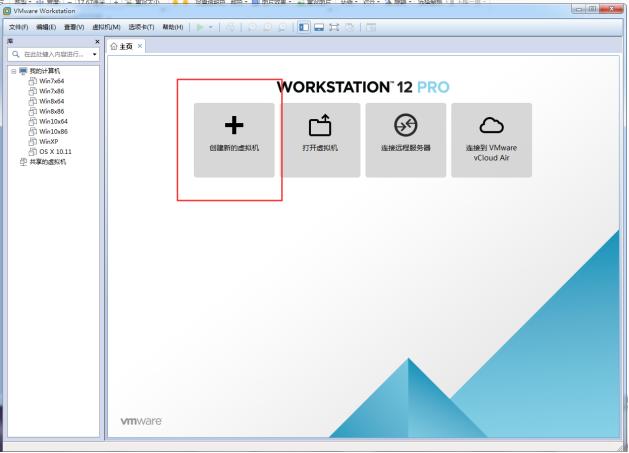This screenshot has height=453, width=629.
Task: Open the 查看(V) menu
Action: [74, 27]
